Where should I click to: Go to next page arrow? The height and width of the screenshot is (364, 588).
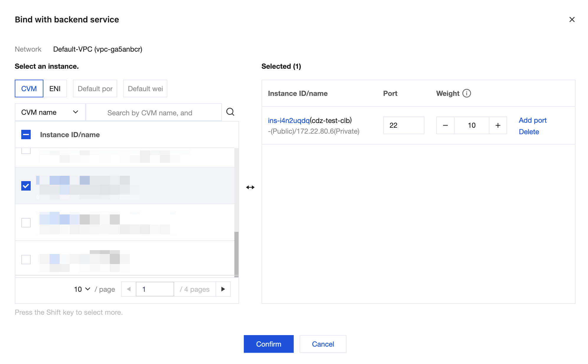(x=223, y=289)
